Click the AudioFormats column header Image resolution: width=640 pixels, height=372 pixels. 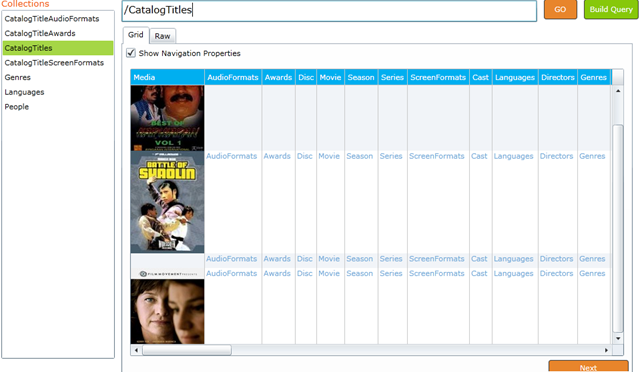[233, 77]
